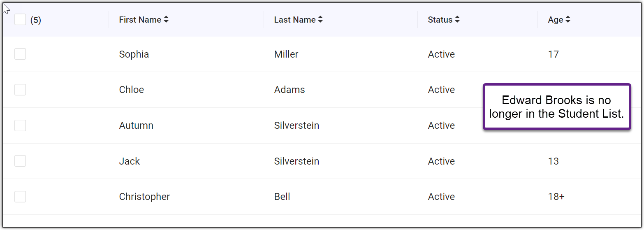Sort the list by Last Name header

[x=294, y=20]
